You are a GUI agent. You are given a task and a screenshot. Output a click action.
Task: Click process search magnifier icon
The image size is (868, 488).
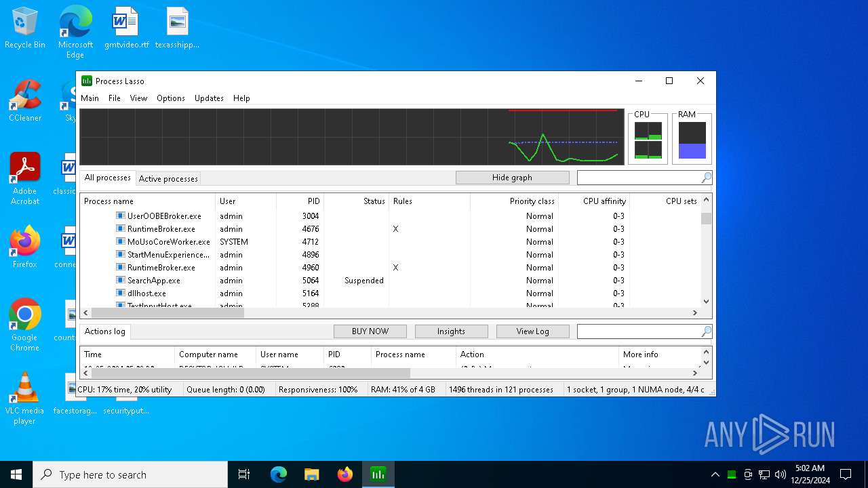coord(707,178)
